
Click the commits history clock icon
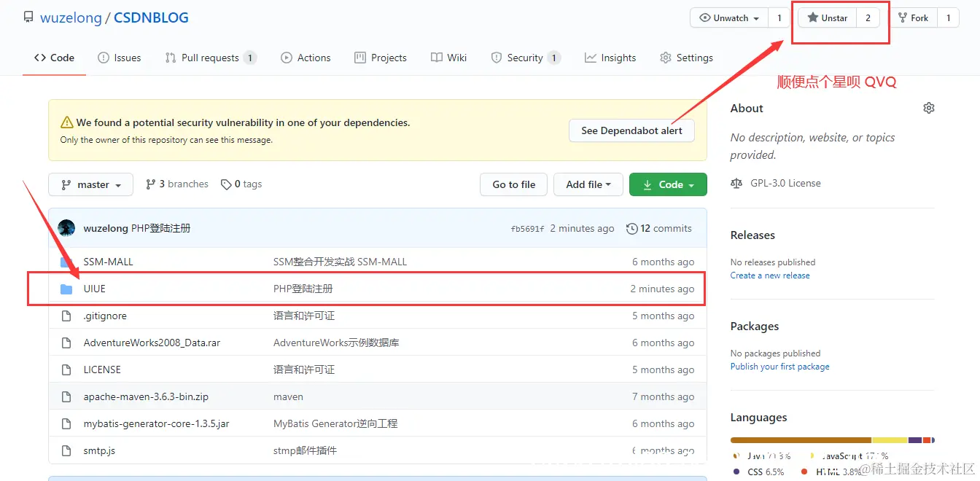point(632,228)
